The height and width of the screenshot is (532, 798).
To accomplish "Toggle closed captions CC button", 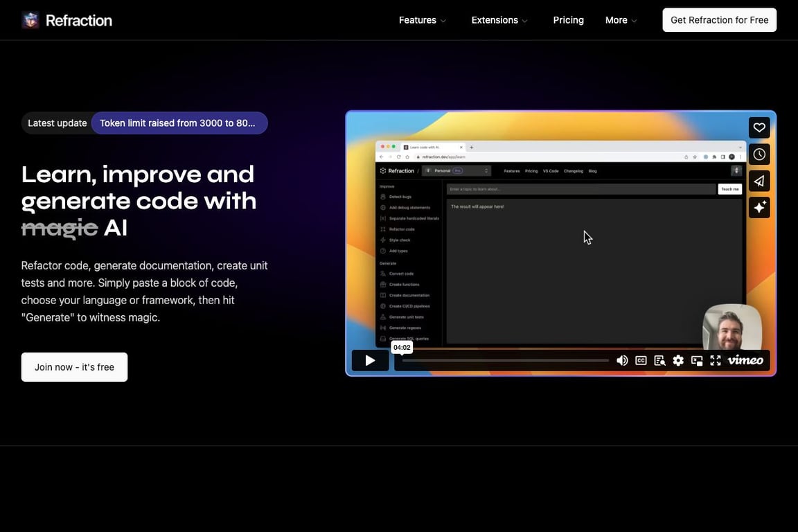I will [641, 360].
